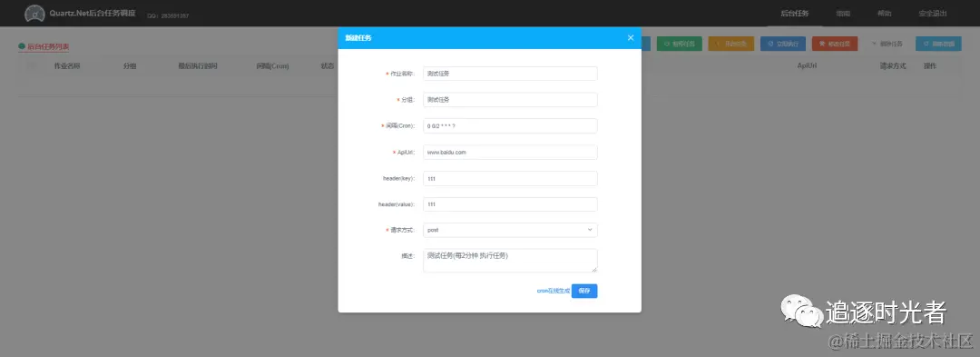
Task: Open the 后台任务 tab in top navigation
Action: click(x=795, y=13)
